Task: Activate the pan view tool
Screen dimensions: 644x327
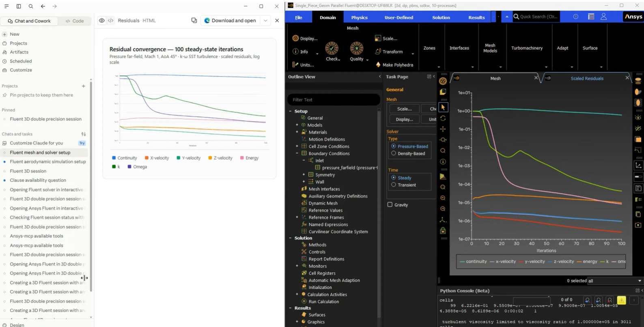Action: click(443, 129)
